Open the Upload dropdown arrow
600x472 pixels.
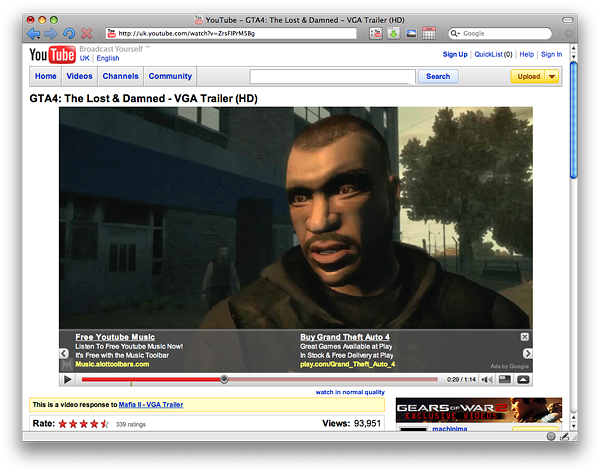coord(552,77)
